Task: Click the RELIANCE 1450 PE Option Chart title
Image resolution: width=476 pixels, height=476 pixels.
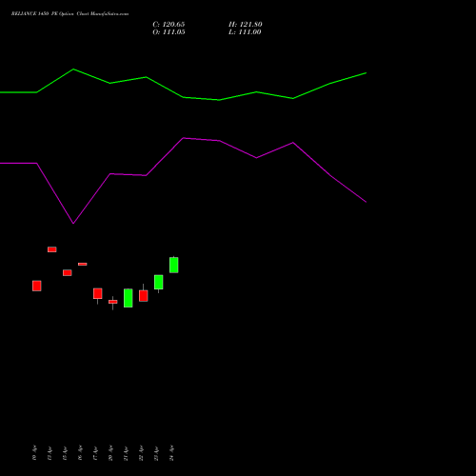Action: (69, 14)
